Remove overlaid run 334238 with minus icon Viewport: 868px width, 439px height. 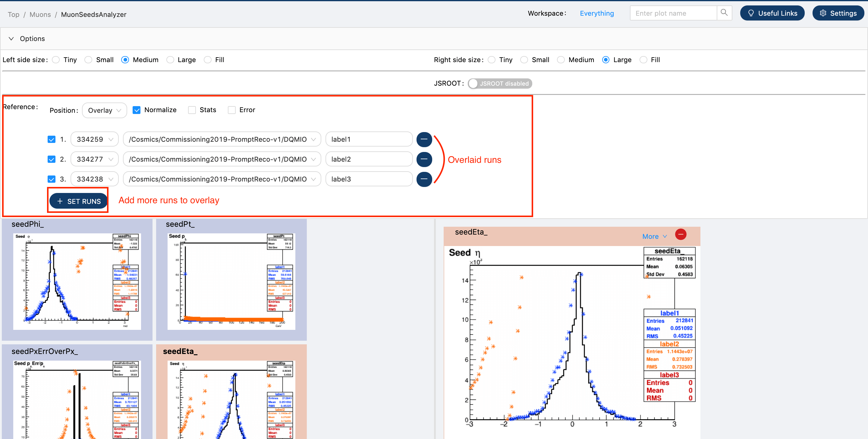point(424,179)
